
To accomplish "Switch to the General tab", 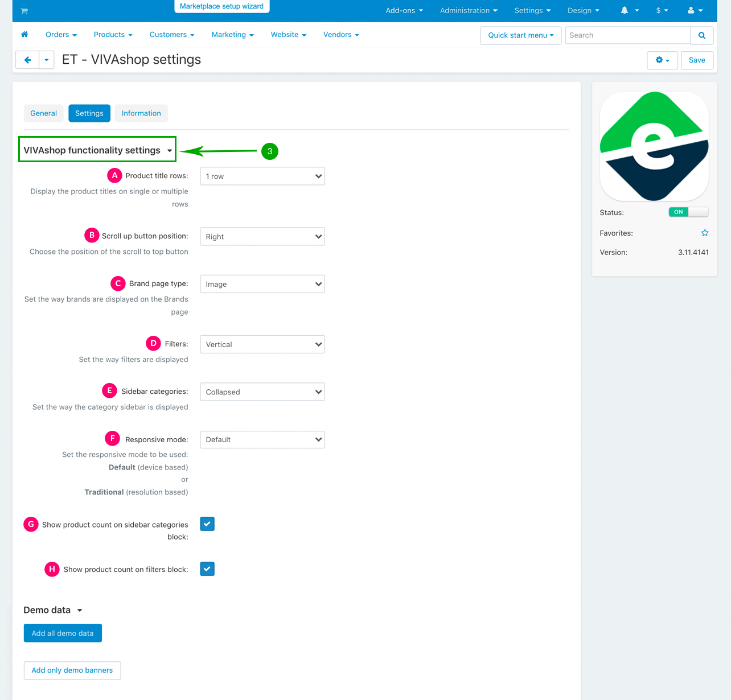I will click(44, 113).
